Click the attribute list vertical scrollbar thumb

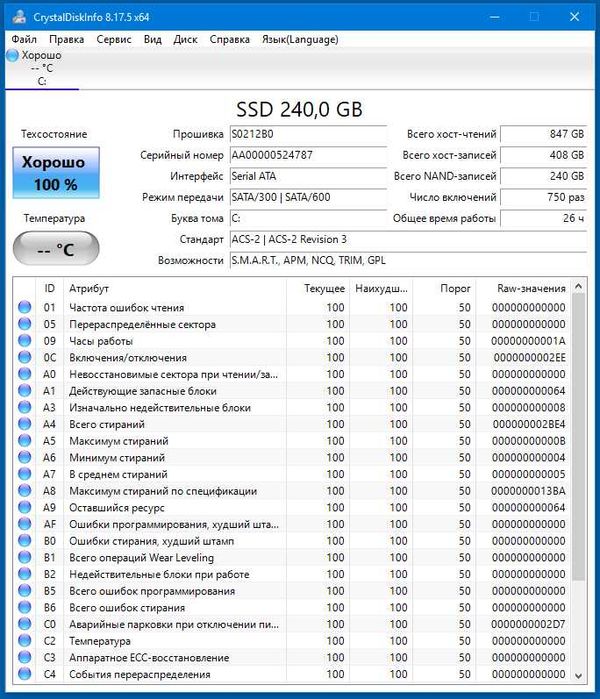[x=578, y=437]
